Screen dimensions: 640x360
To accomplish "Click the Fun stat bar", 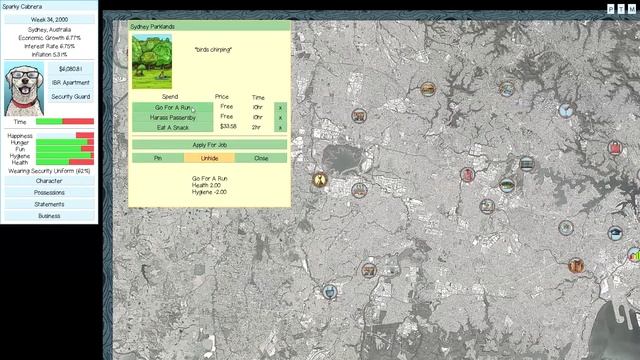I will (x=65, y=149).
